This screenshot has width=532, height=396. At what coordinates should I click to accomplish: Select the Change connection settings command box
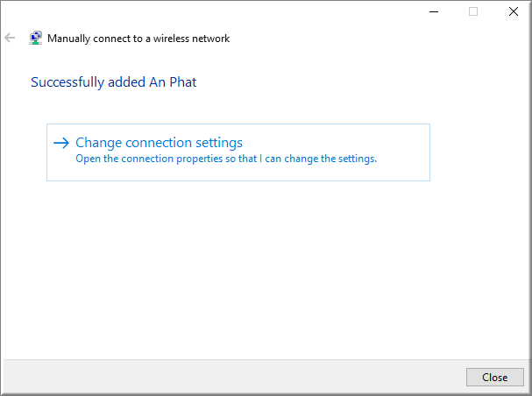click(238, 152)
